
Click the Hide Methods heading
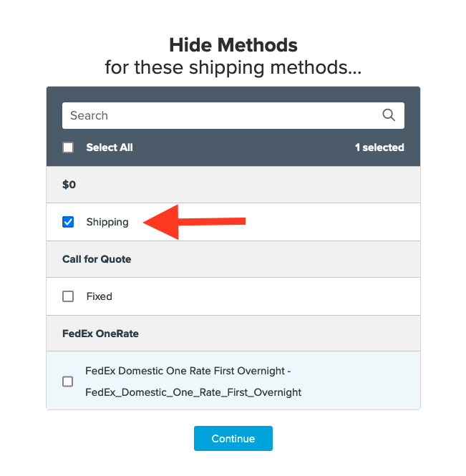point(233,45)
